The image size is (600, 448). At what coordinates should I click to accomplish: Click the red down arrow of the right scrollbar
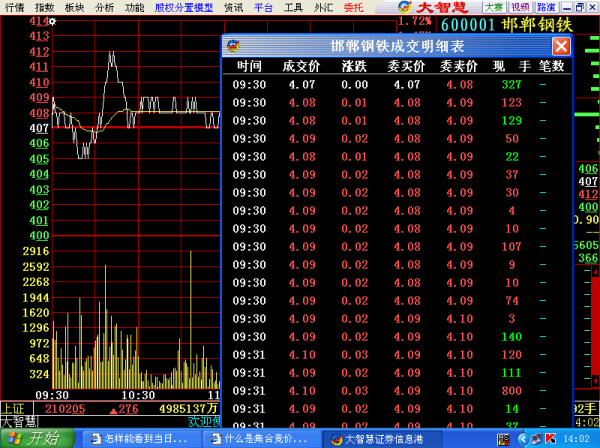coord(595,381)
